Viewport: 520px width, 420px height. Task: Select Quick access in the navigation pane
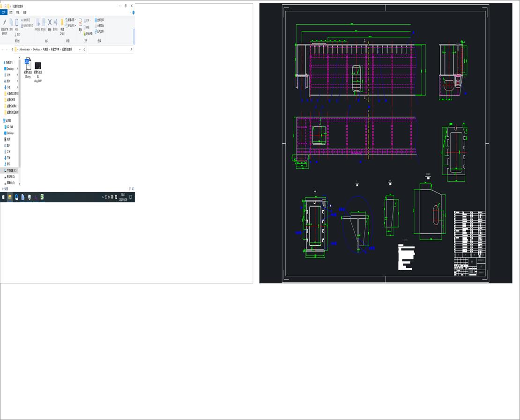(8, 62)
